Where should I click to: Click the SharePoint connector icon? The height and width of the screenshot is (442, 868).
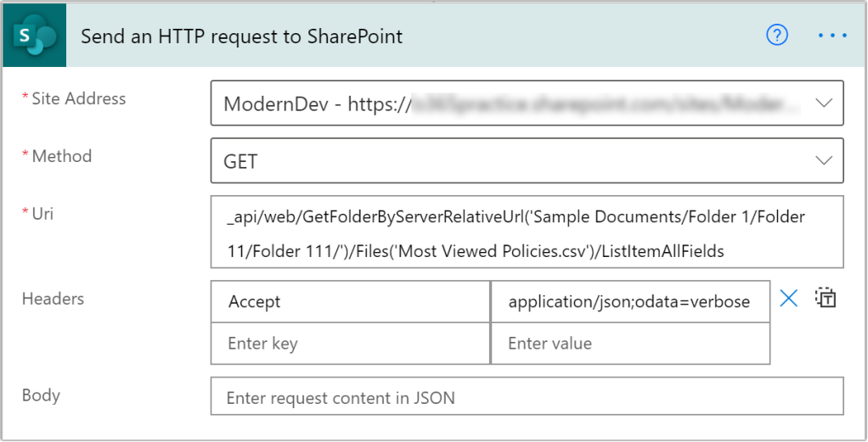34,36
